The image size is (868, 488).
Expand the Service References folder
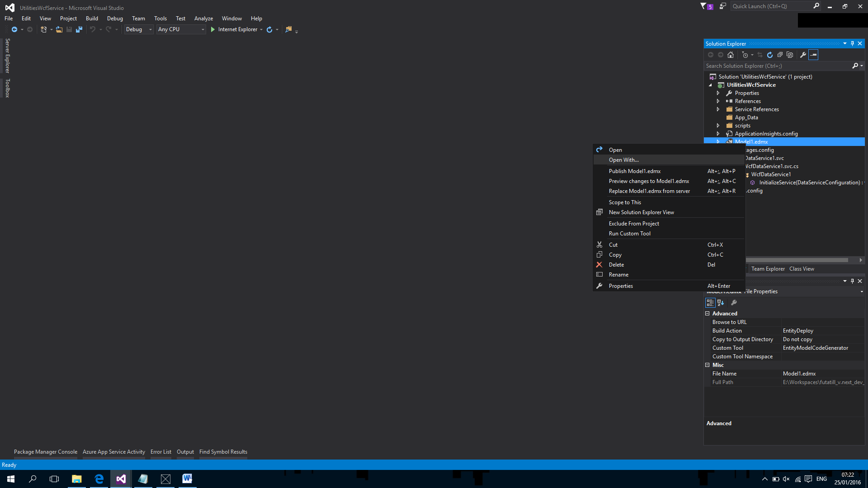(718, 109)
